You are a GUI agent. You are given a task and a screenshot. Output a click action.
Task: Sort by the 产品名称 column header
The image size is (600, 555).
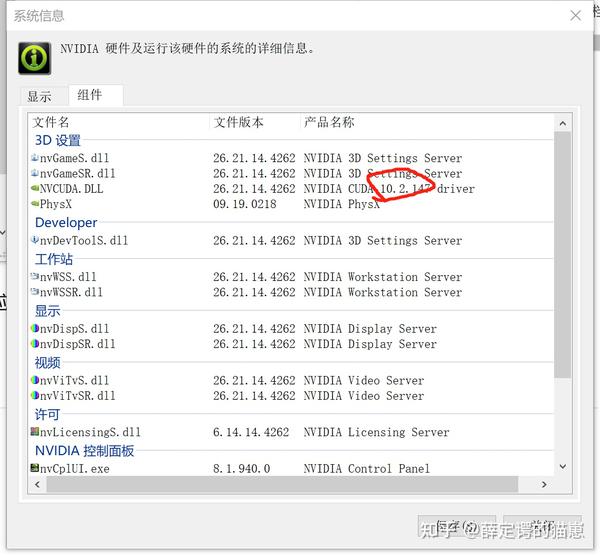[x=329, y=122]
